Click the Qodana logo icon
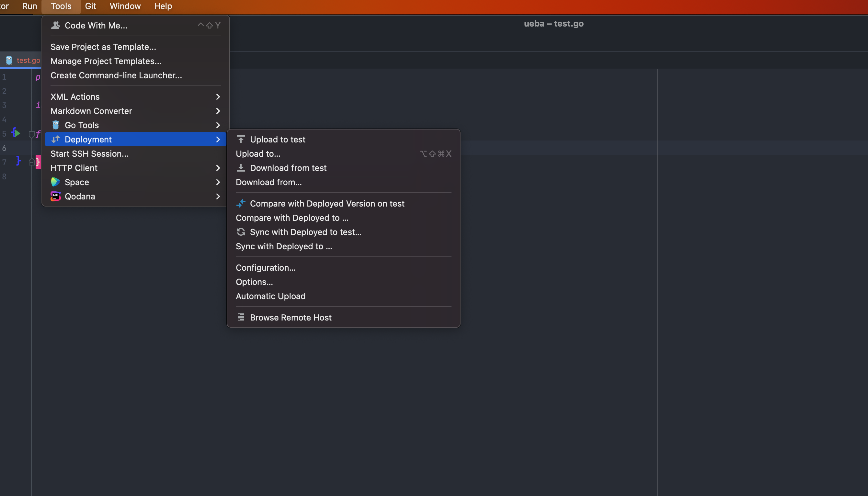The width and height of the screenshot is (868, 496). click(56, 196)
